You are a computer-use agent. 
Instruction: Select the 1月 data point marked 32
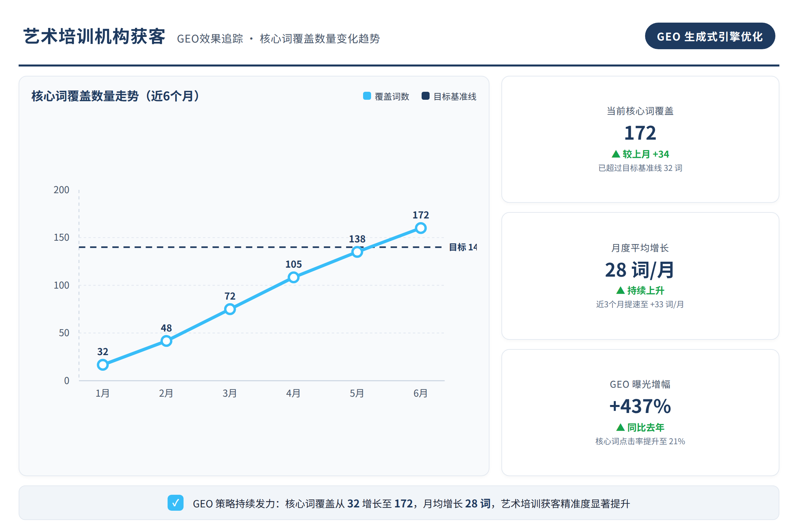coord(103,365)
